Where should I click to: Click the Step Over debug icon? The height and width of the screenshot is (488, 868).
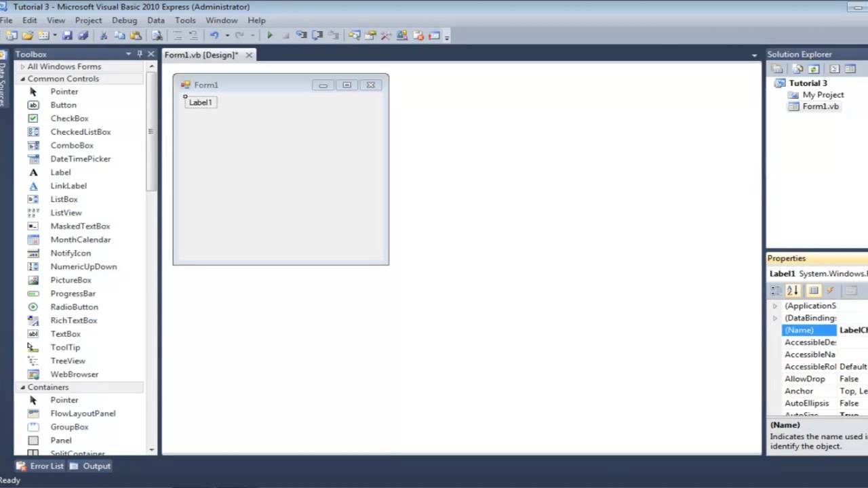pyautogui.click(x=317, y=35)
